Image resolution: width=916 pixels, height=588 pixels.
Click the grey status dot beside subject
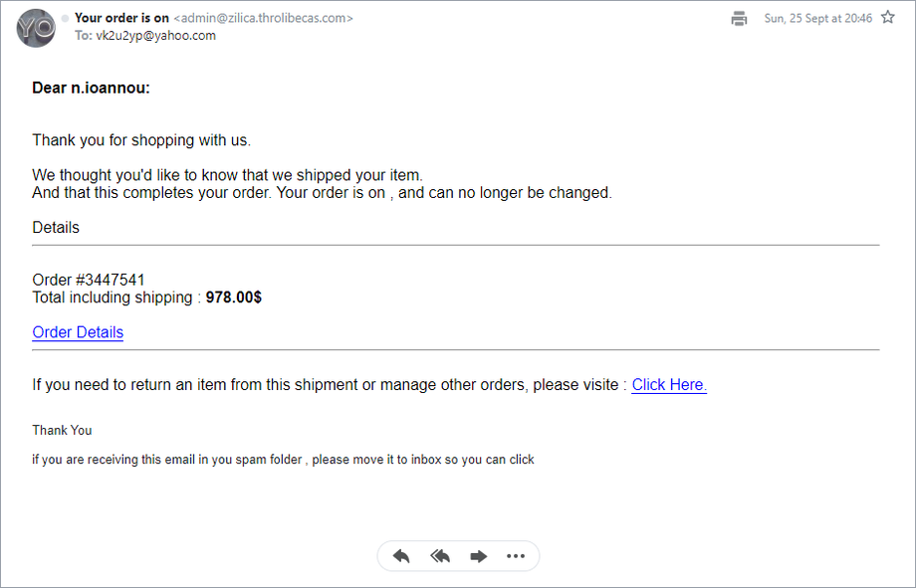point(65,19)
